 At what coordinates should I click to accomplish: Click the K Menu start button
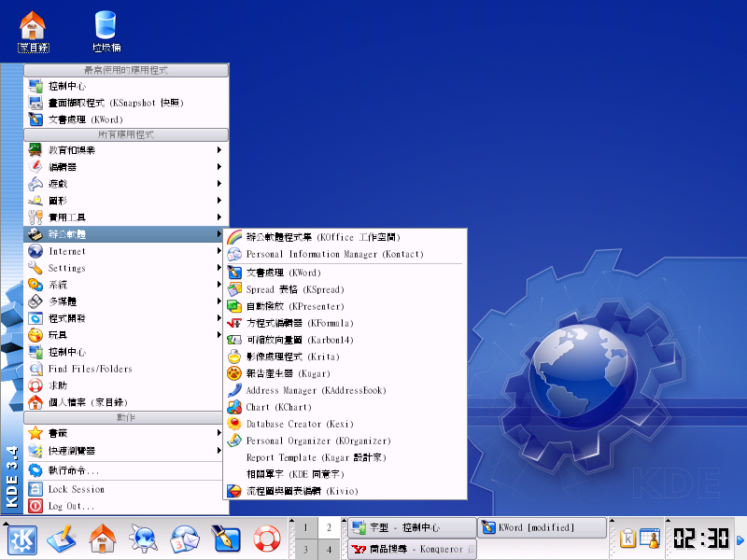coord(21,539)
